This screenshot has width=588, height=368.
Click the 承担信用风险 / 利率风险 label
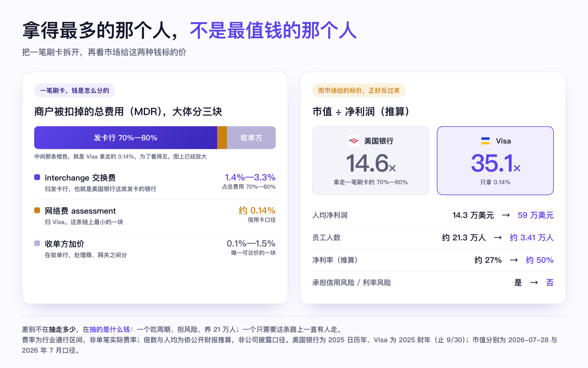(x=352, y=283)
